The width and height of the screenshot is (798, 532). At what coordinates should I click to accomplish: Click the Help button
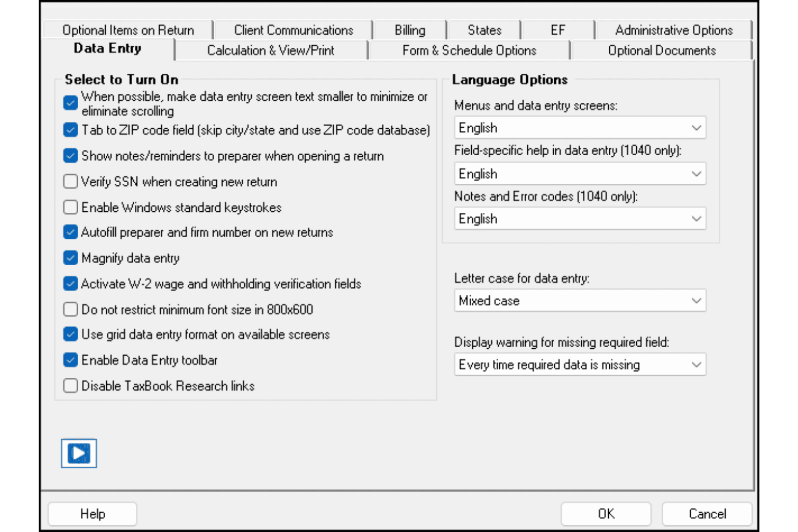point(93,514)
